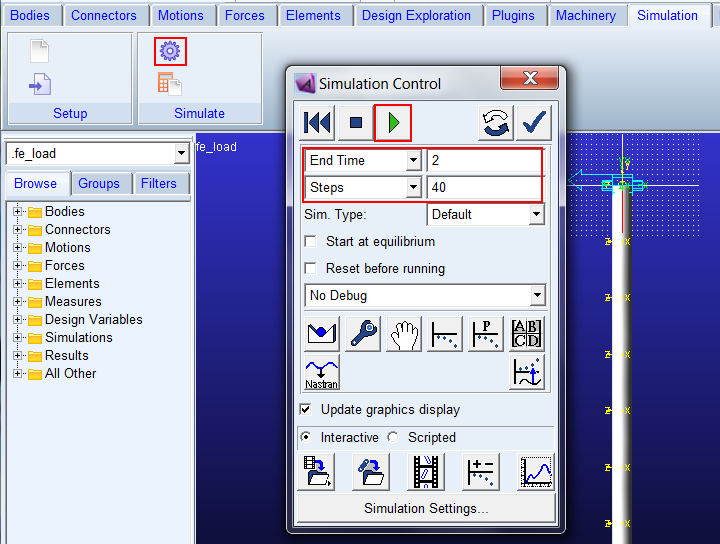The width and height of the screenshot is (720, 544).
Task: Select the Scripted radio button
Action: pyautogui.click(x=393, y=437)
